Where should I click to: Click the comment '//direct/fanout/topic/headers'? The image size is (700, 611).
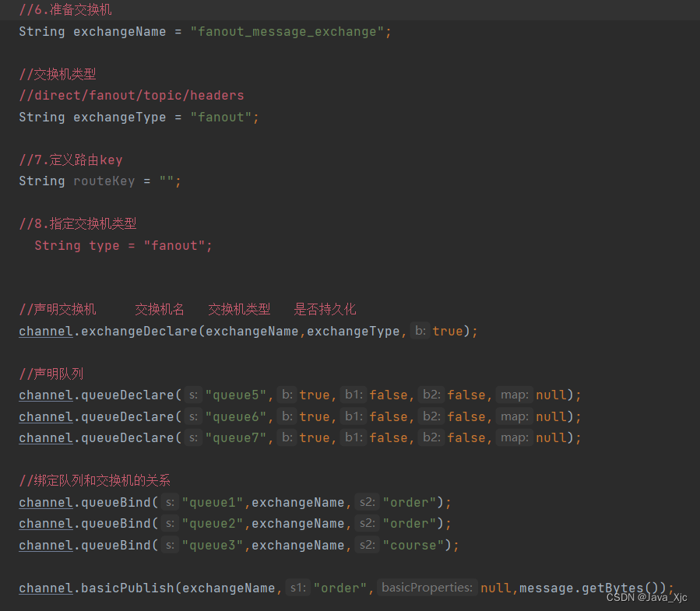point(132,96)
